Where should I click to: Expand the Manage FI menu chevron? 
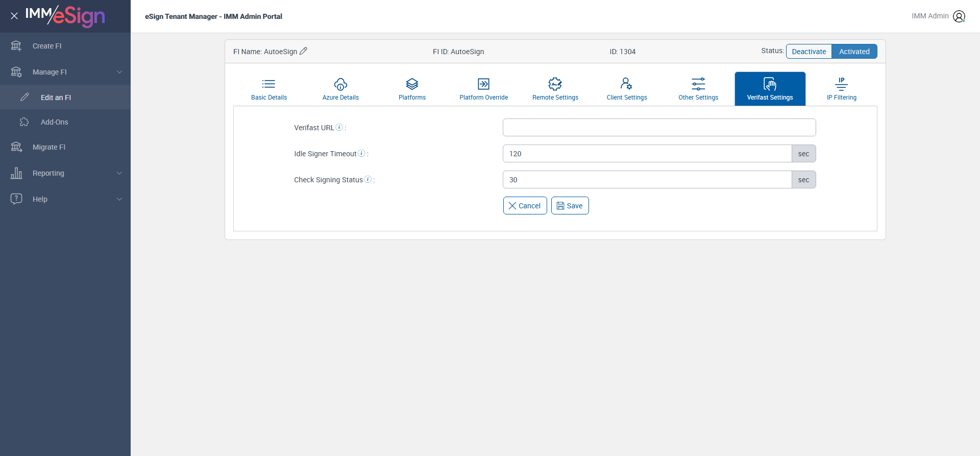(x=119, y=72)
